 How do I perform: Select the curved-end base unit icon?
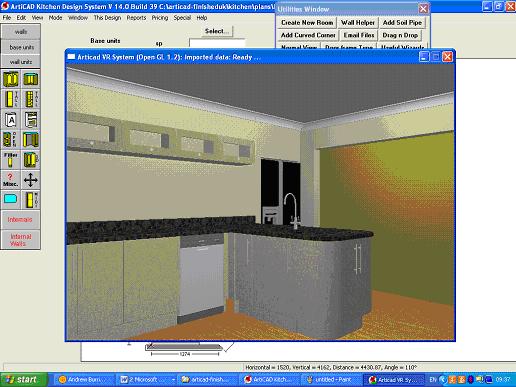[x=31, y=160]
